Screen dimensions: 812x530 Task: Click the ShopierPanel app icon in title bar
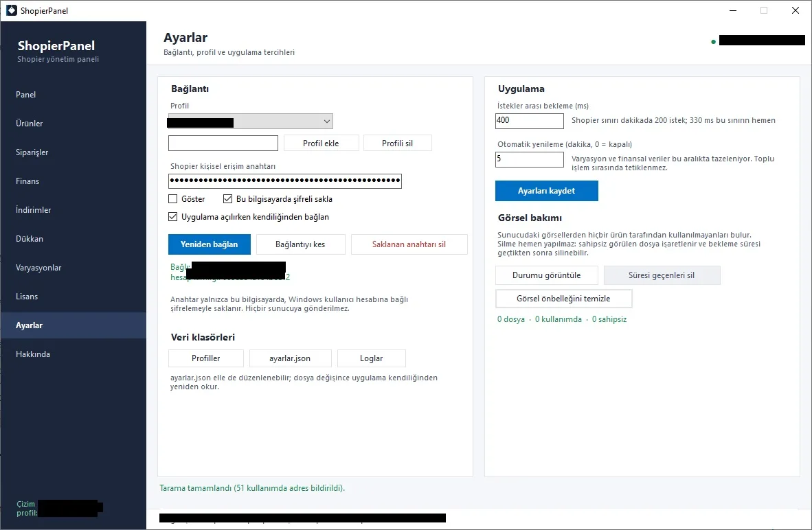(12, 10)
